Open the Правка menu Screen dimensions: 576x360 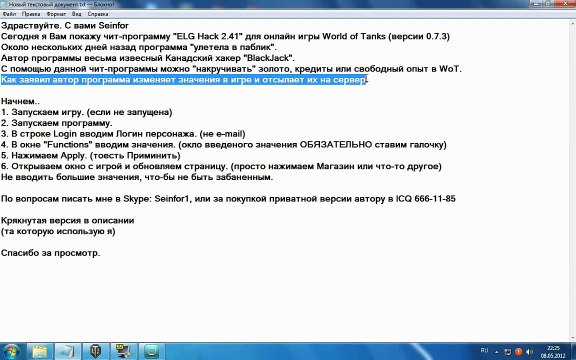tap(31, 14)
